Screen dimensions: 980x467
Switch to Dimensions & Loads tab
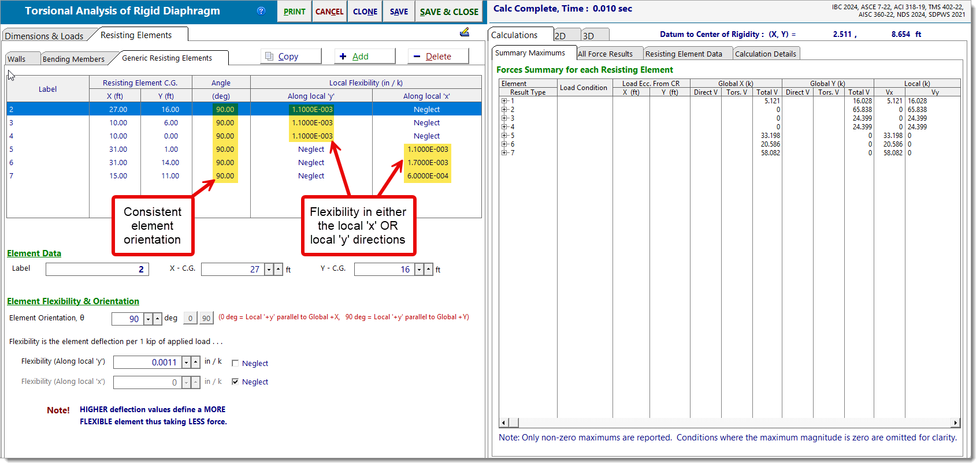tap(44, 36)
